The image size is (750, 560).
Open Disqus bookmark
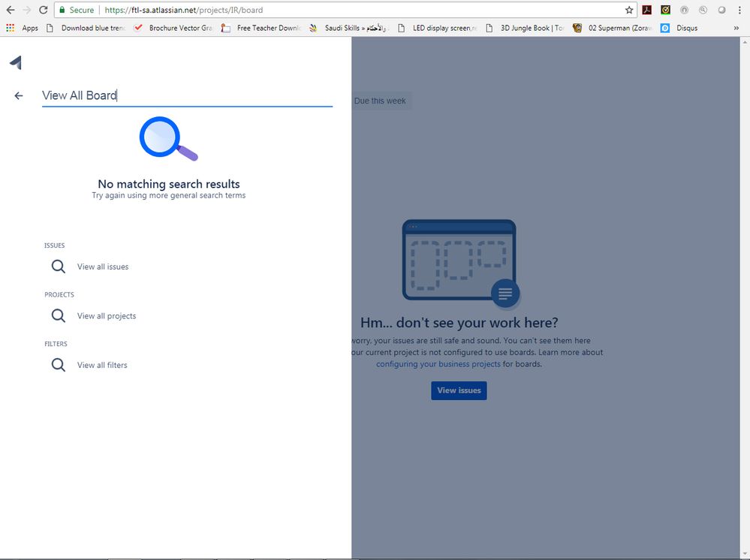(x=679, y=29)
